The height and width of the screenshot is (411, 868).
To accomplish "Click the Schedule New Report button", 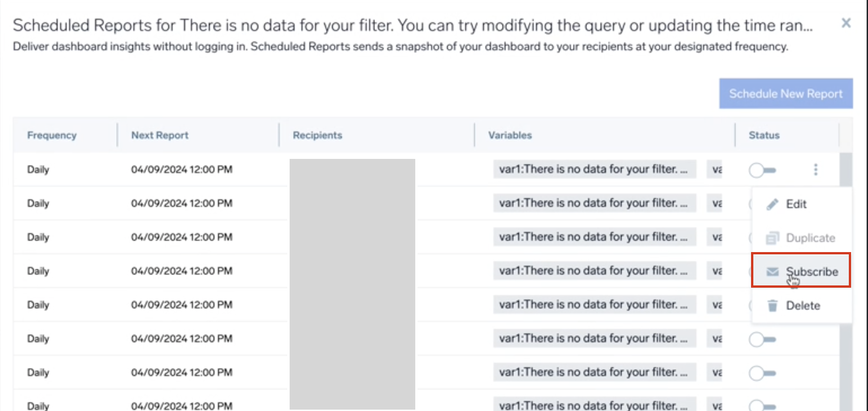I will 785,94.
